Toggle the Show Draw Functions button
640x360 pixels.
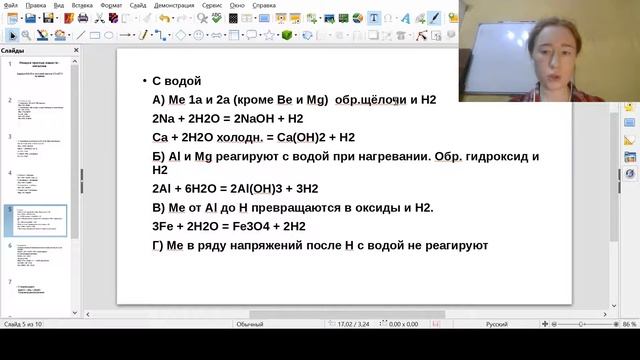(x=434, y=18)
